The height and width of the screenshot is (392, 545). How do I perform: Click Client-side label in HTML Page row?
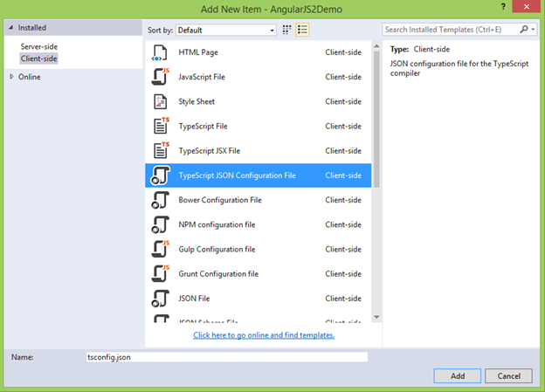343,52
